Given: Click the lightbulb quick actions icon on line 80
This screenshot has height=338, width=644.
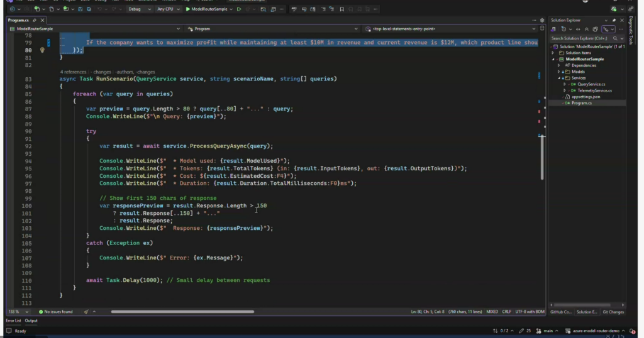Looking at the screenshot, I should 42,50.
